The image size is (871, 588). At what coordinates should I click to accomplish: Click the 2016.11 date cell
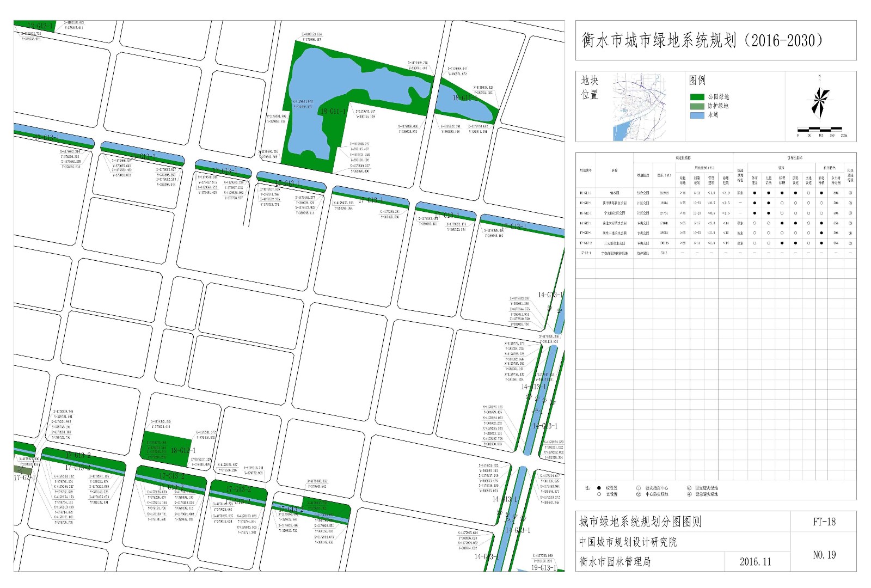coord(755,562)
